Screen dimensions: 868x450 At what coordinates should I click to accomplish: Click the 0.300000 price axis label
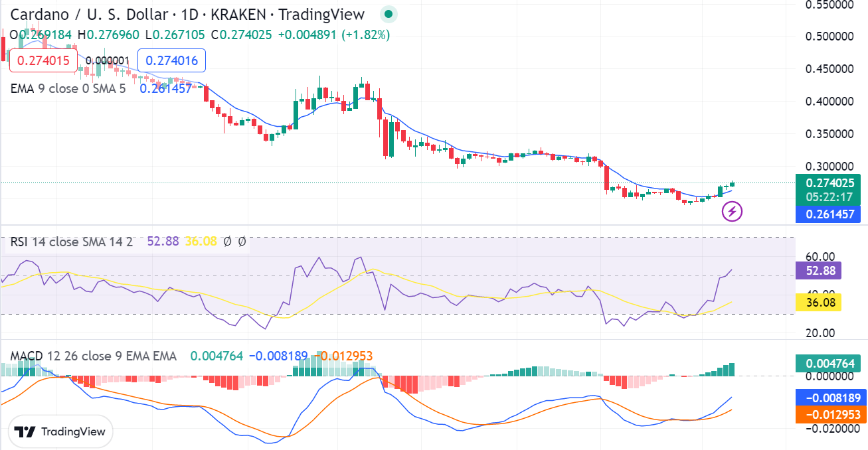click(x=831, y=166)
